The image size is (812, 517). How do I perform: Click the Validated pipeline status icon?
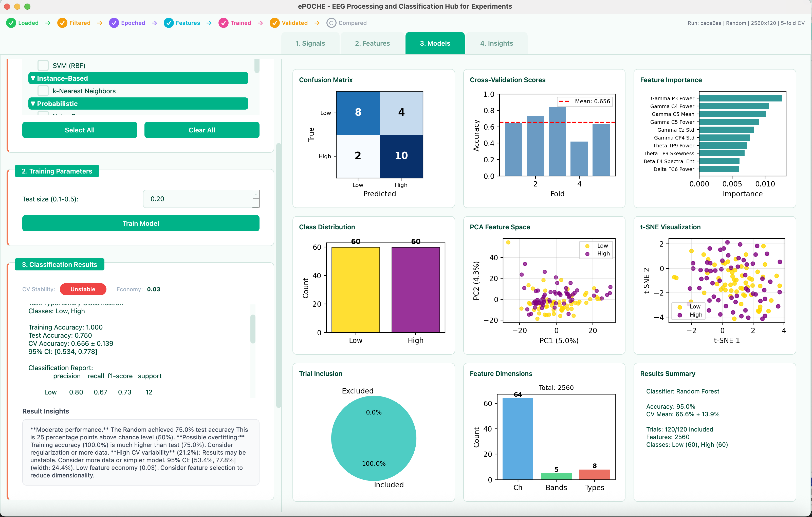(274, 23)
